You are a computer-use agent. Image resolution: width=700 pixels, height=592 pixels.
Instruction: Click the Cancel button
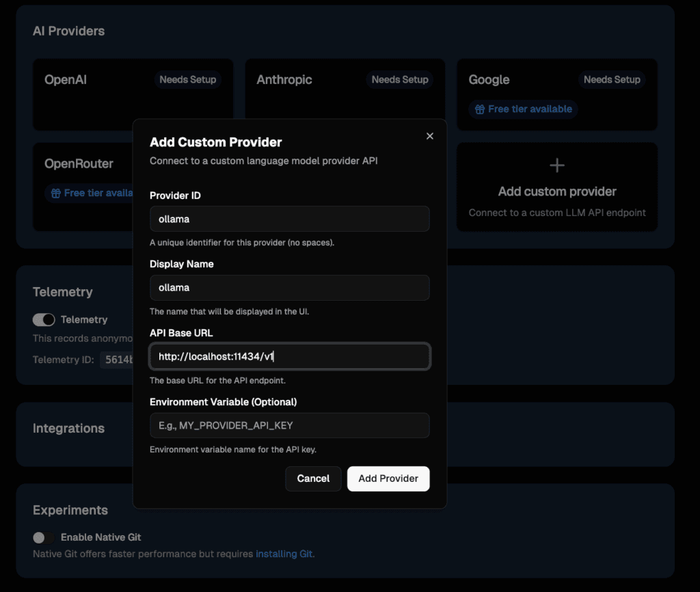(313, 479)
